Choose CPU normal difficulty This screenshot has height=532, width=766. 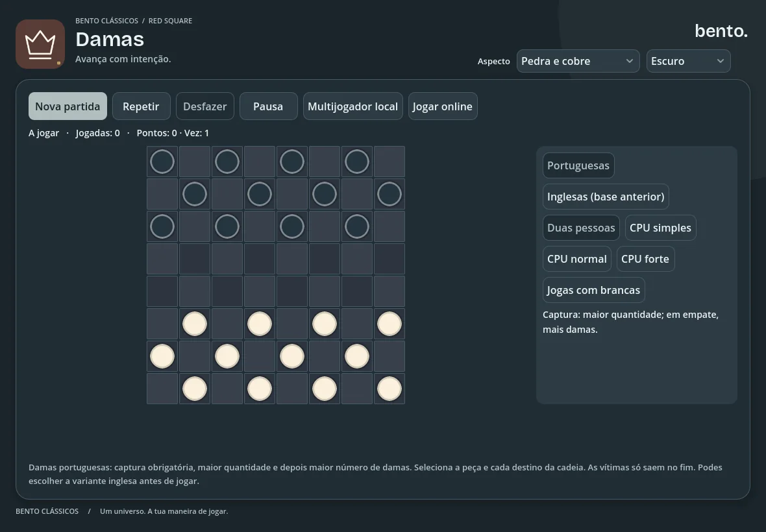(577, 259)
